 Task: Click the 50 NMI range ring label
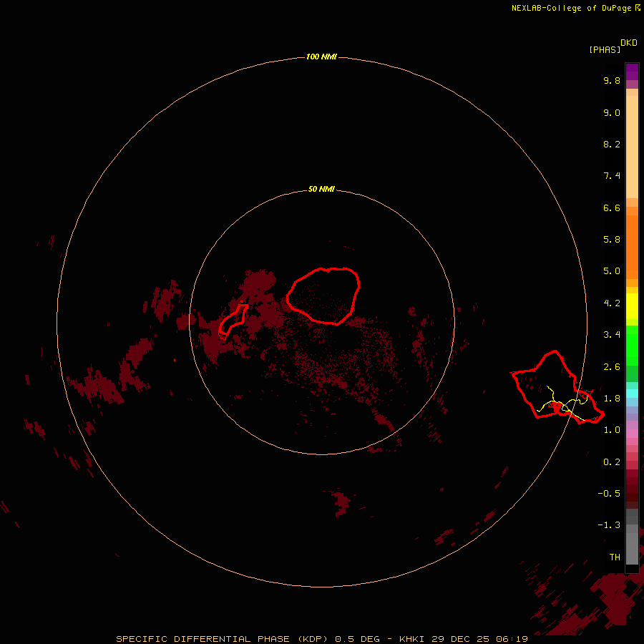click(x=321, y=189)
